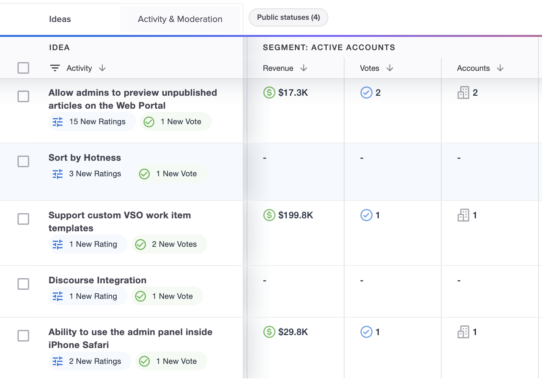Open the Sort by Hotness idea

(85, 158)
